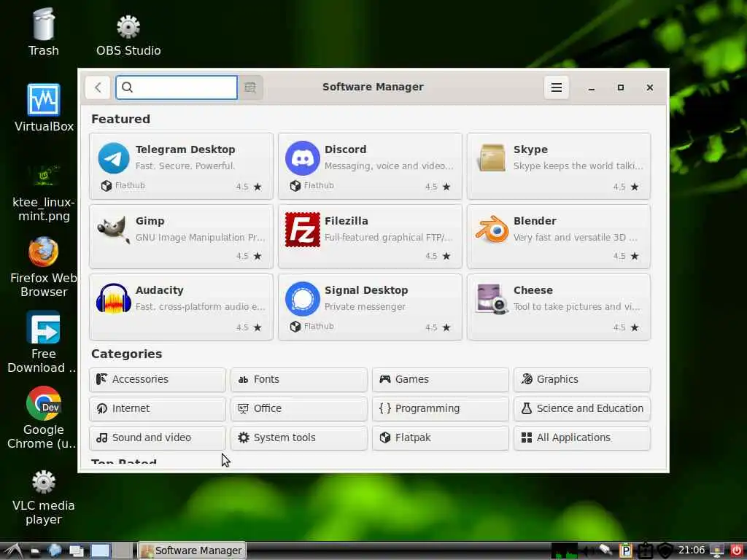Focus the Software Manager search field
The image size is (747, 560).
coord(177,87)
